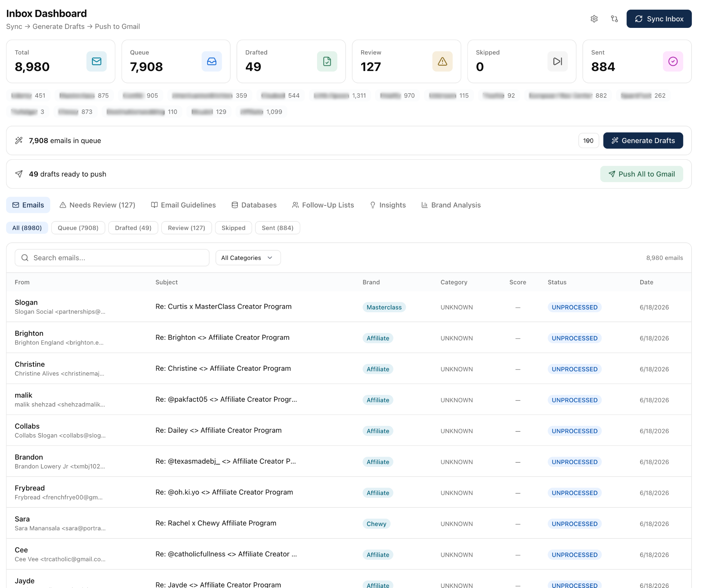This screenshot has width=705, height=588.
Task: Open settings gear icon
Action: click(594, 19)
